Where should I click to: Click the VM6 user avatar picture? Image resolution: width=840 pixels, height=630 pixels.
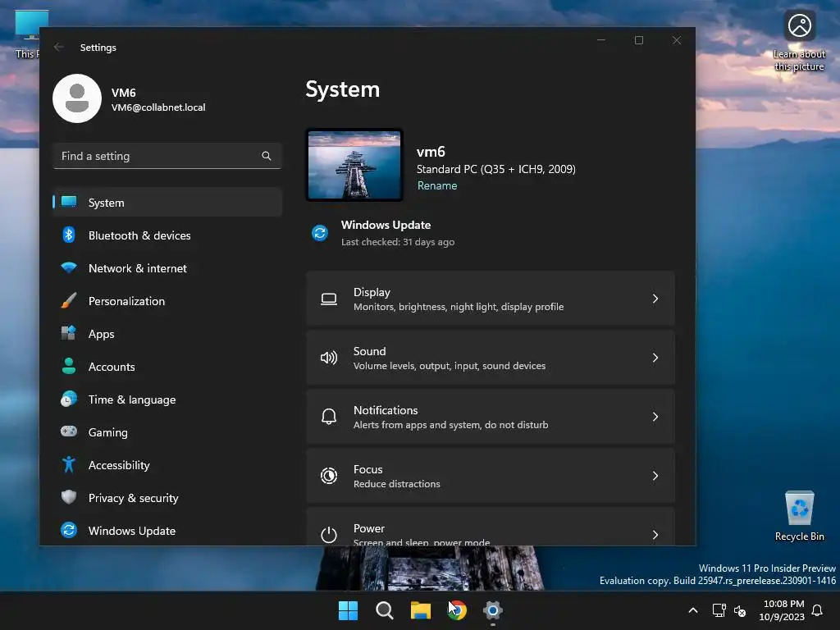[x=77, y=98]
